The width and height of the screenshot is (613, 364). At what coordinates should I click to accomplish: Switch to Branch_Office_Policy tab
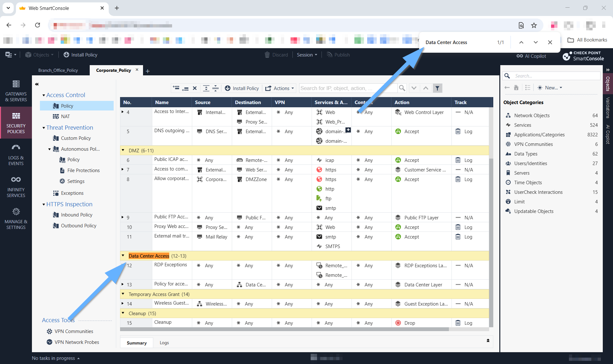click(58, 70)
